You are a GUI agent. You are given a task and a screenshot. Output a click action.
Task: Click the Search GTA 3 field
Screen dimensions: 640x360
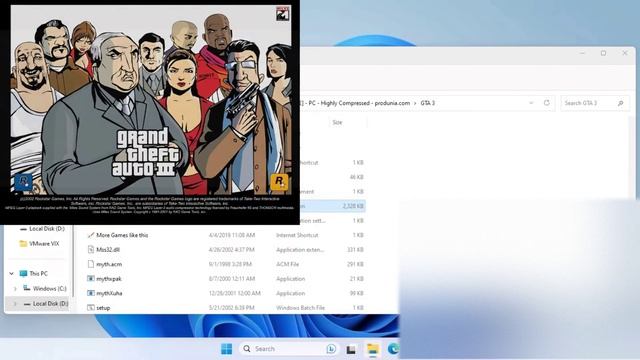[595, 103]
